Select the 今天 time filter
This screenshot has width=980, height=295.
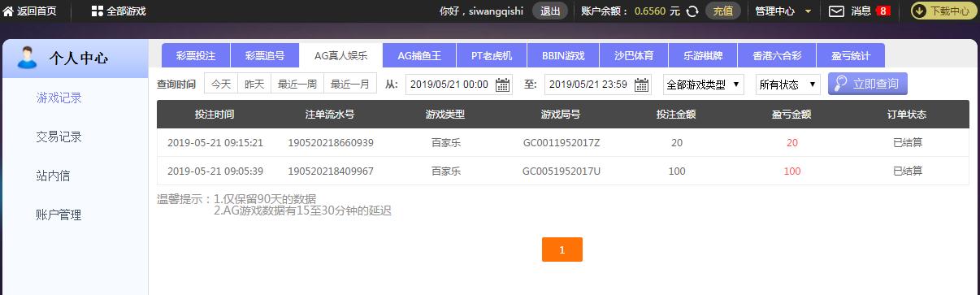click(x=221, y=85)
